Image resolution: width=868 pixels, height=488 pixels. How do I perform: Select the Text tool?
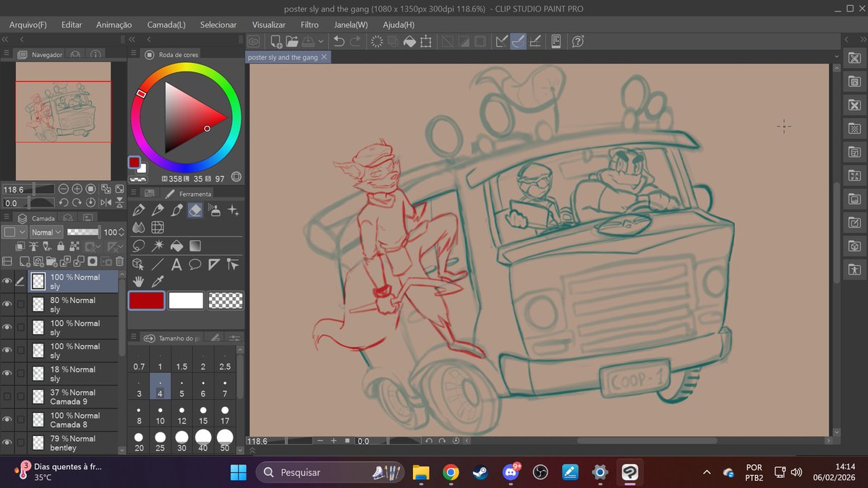(176, 264)
